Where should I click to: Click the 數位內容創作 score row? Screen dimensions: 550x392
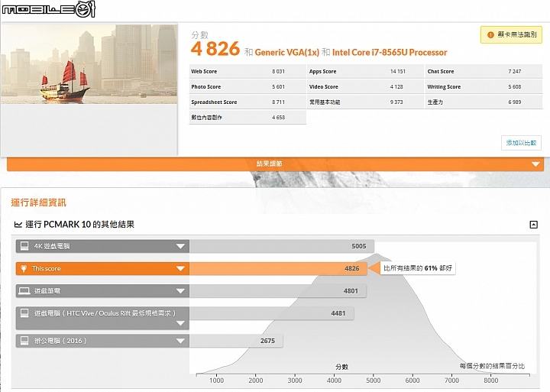coord(247,118)
